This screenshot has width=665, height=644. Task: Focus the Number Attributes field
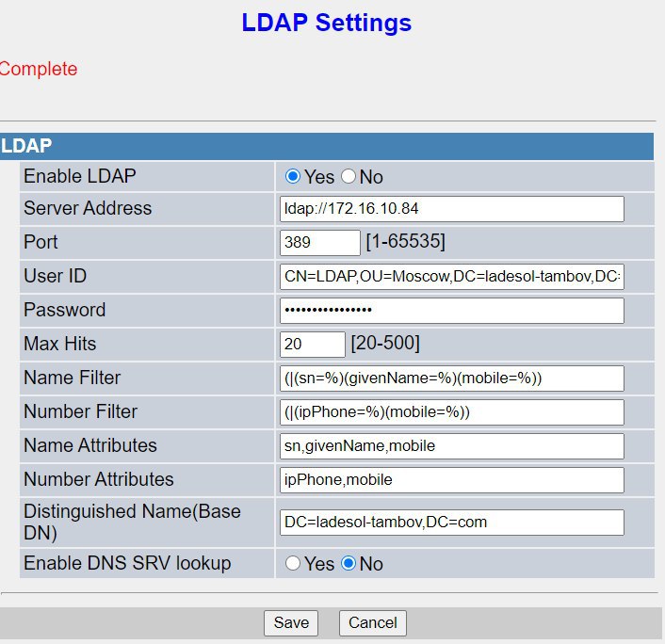pos(452,480)
